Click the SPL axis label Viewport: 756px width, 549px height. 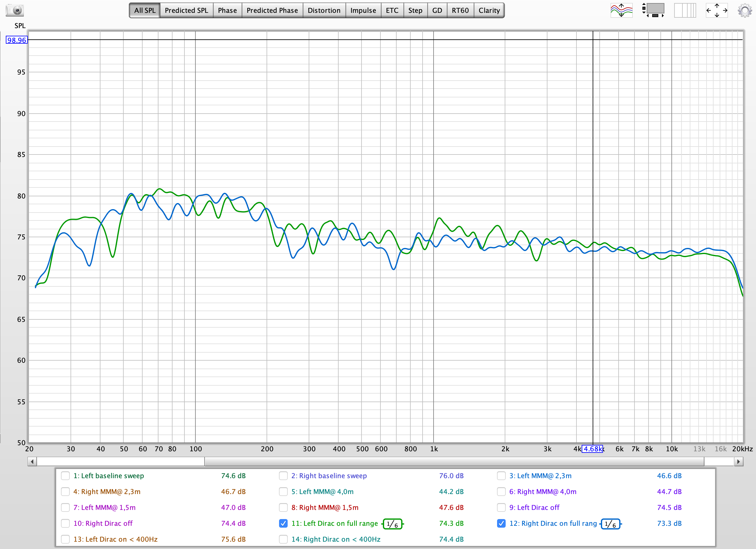pyautogui.click(x=20, y=26)
